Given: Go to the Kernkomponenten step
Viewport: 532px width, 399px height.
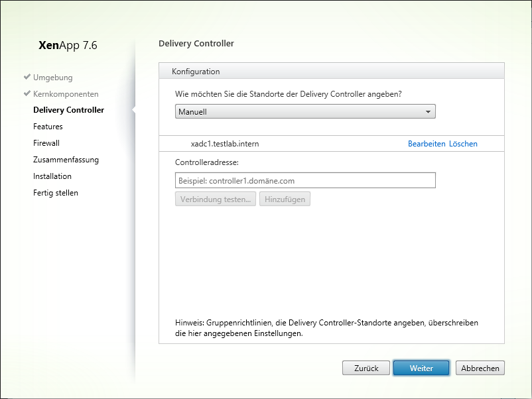Looking at the screenshot, I should 66,94.
